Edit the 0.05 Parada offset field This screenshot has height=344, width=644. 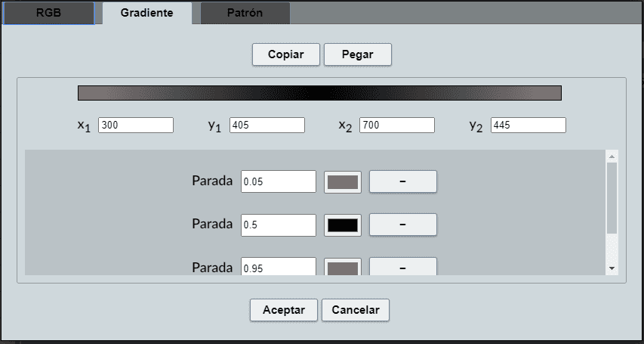[x=278, y=181]
